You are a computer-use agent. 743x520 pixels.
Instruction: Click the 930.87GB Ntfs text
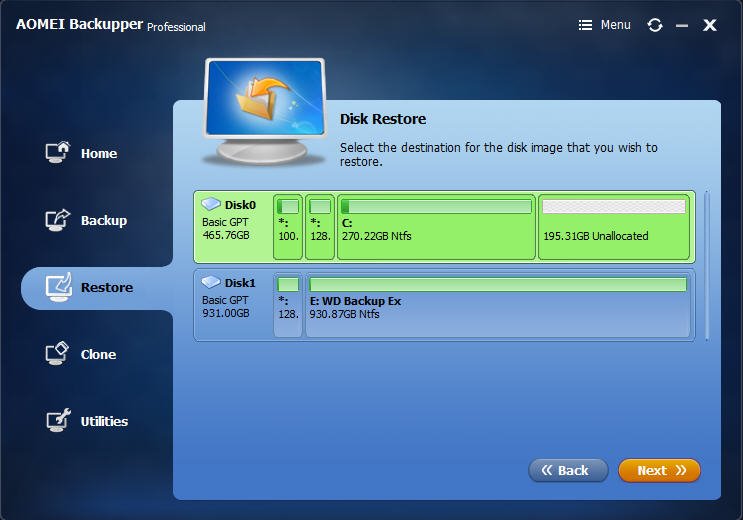click(344, 314)
